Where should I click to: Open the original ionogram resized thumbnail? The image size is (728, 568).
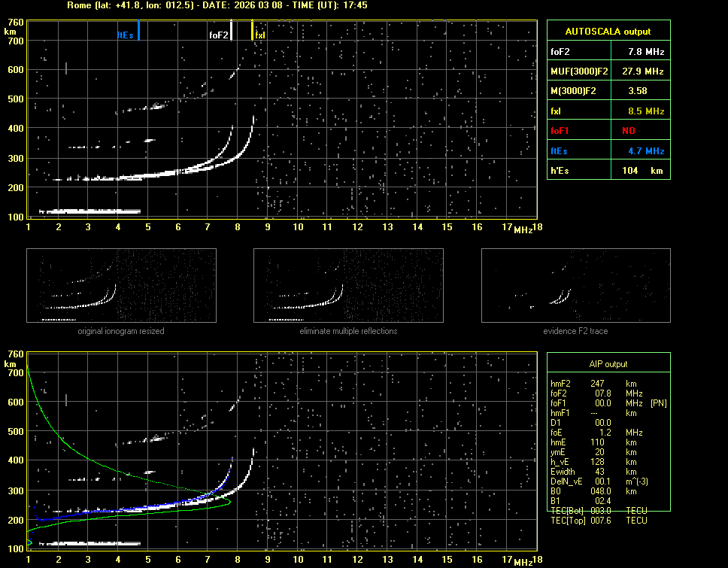coord(121,285)
